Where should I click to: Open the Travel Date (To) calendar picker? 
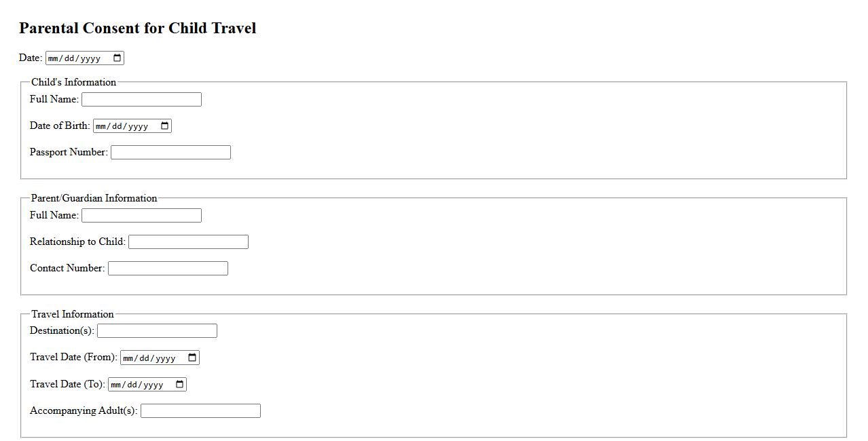point(180,385)
